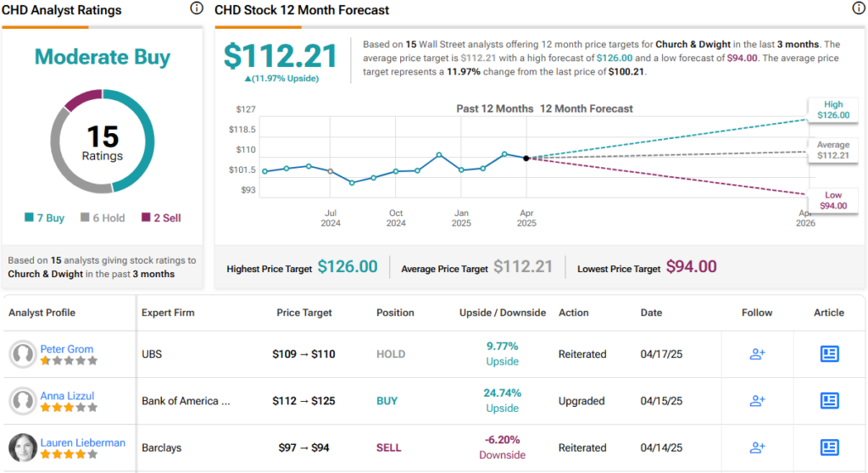868x473 pixels.
Task: Open Peter Grom's analyst profile
Action: tap(67, 348)
